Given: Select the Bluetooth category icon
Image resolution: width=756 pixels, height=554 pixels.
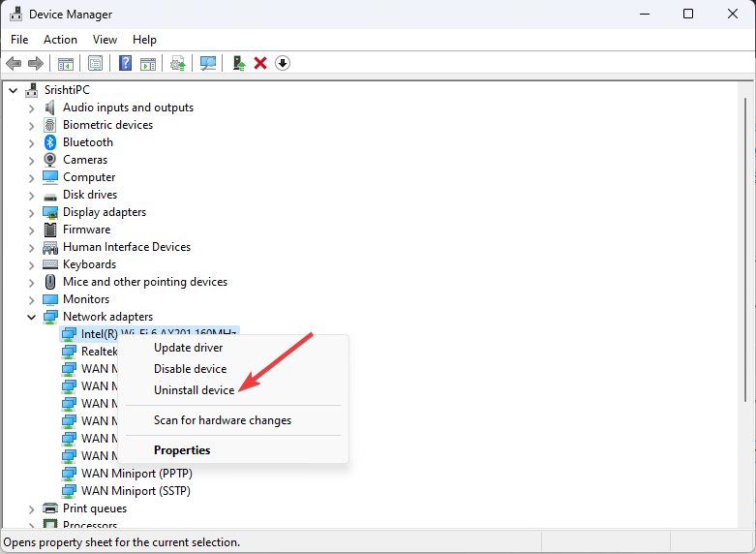Looking at the screenshot, I should coord(50,142).
